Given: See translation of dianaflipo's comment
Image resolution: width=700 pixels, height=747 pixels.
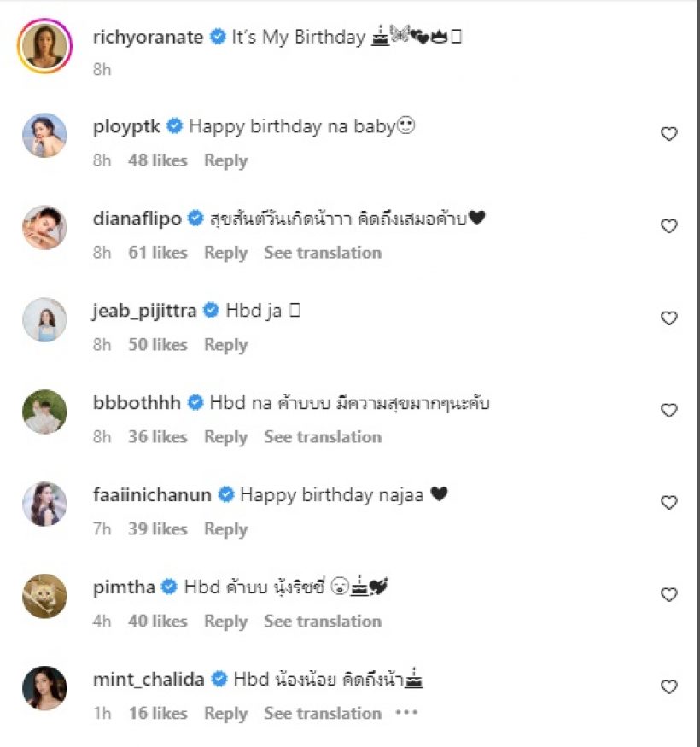Looking at the screenshot, I should point(323,253).
